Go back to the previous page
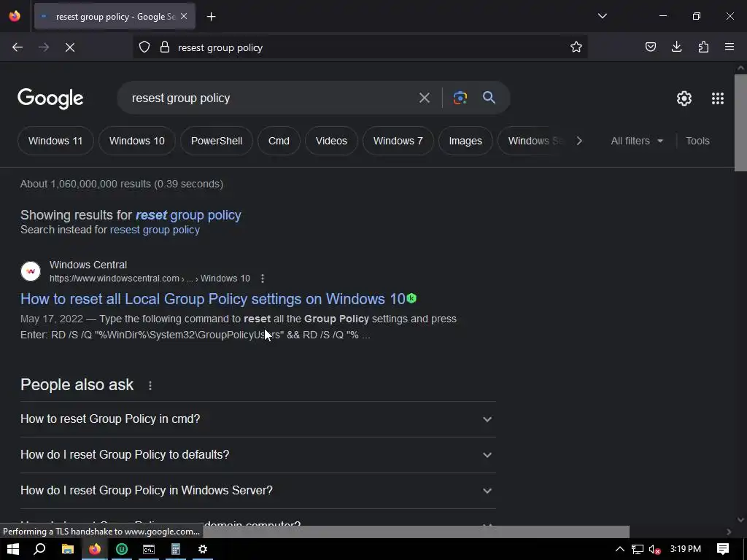747x560 pixels. (x=18, y=47)
